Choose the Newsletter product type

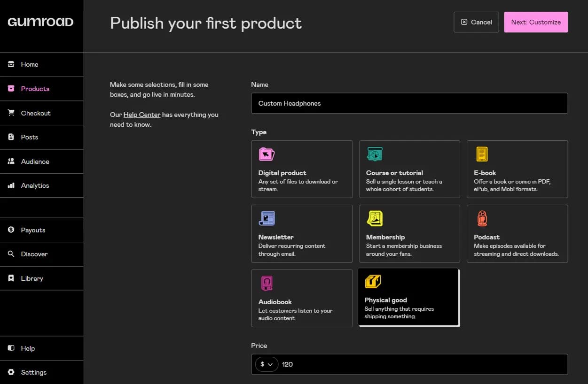click(x=302, y=234)
